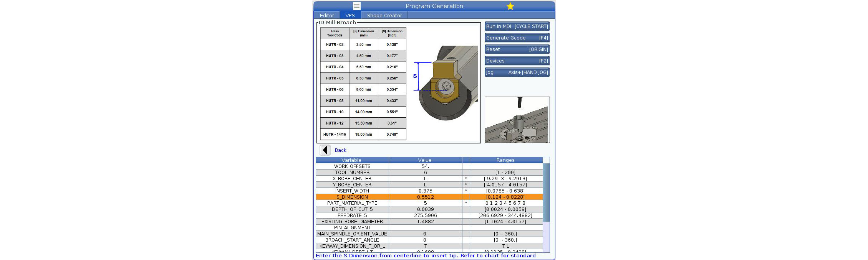
Task: Click the PART_MATERIAL_TYPE variable name
Action: pos(352,203)
